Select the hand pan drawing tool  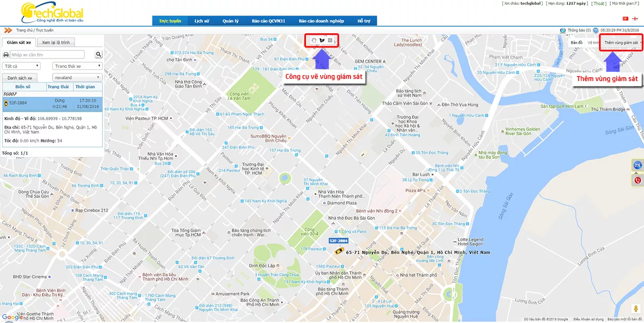click(x=314, y=41)
